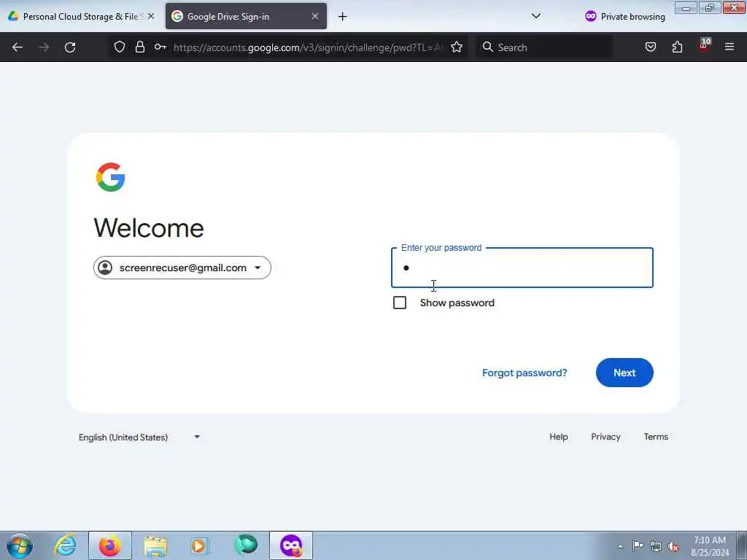Viewport: 747px width, 560px height.
Task: Select the Google Drive: Sign-in tab
Action: 246,16
